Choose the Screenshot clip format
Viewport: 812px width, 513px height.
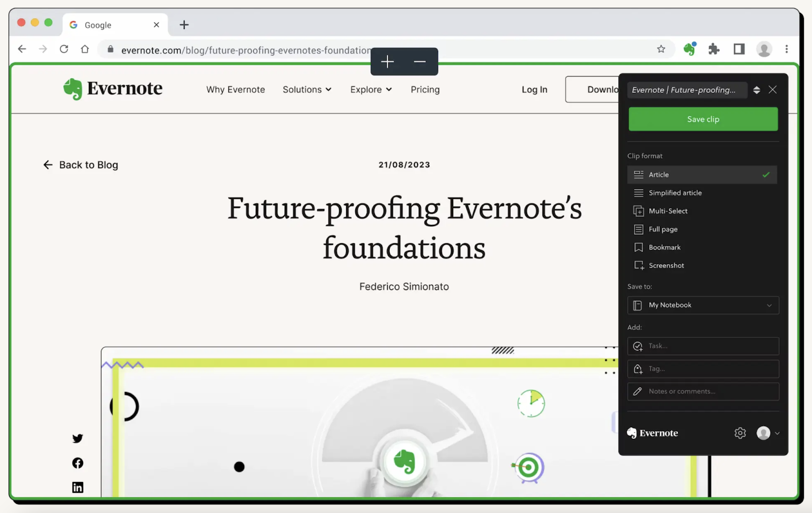point(702,266)
